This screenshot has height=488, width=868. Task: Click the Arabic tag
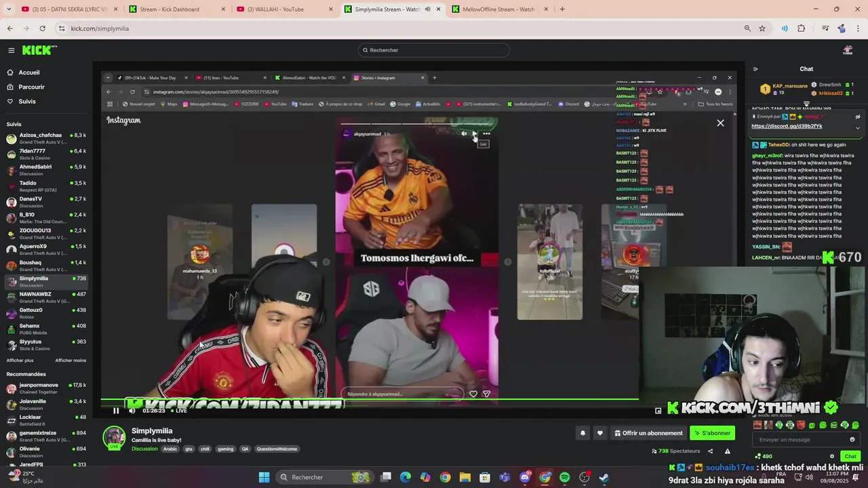(170, 449)
